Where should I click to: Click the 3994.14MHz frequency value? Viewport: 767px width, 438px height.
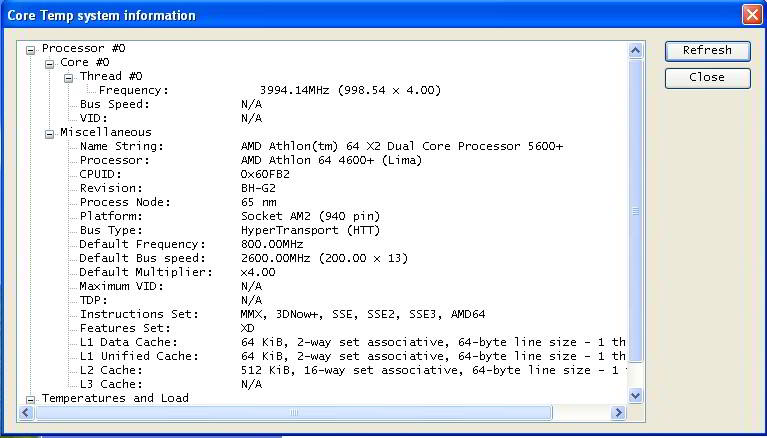[x=350, y=90]
